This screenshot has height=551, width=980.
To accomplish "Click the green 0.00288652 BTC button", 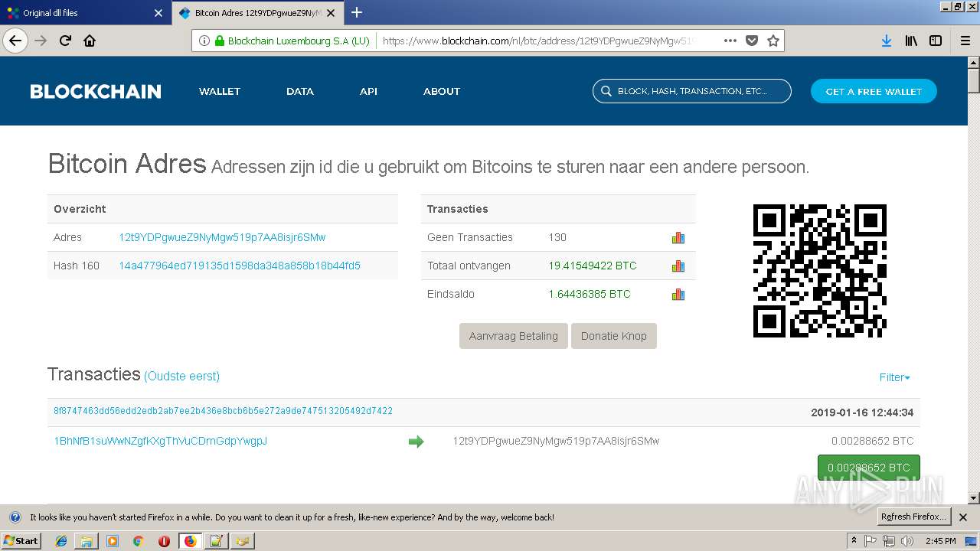I will click(869, 468).
